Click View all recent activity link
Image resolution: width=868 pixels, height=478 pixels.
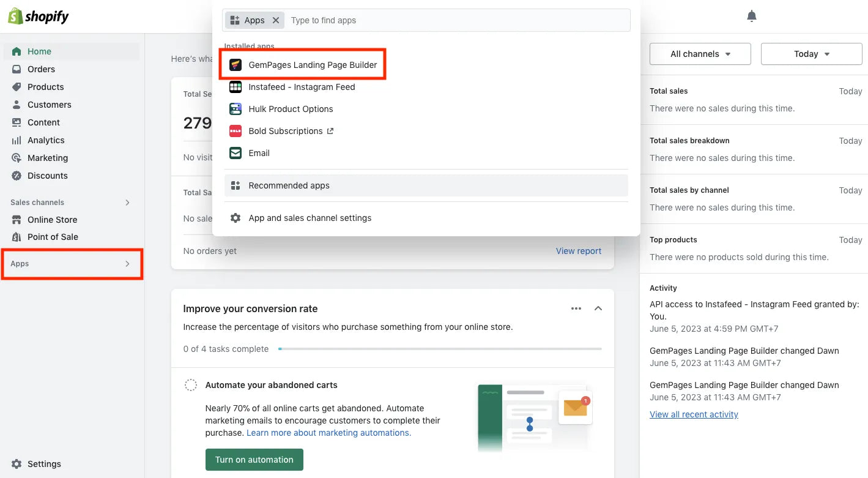(694, 414)
